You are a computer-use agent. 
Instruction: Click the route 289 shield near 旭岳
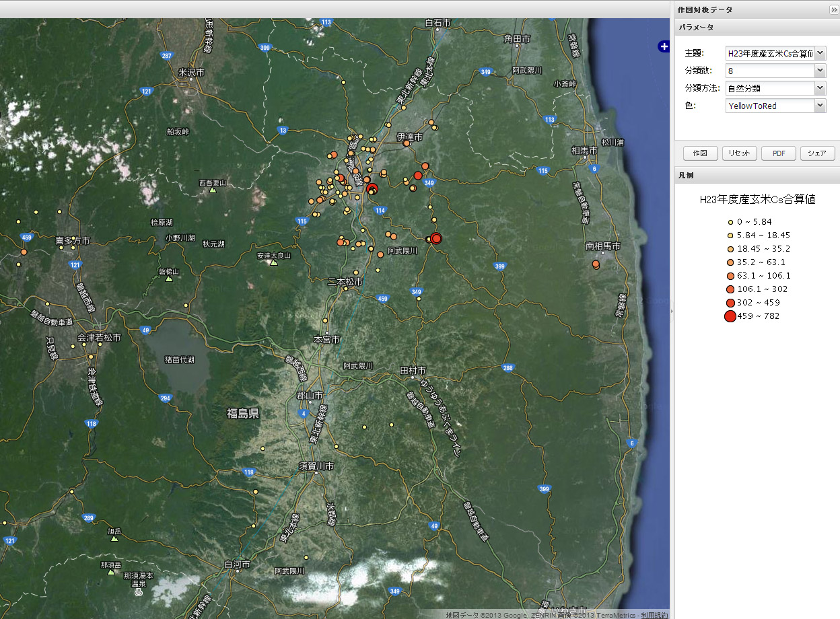tap(90, 517)
